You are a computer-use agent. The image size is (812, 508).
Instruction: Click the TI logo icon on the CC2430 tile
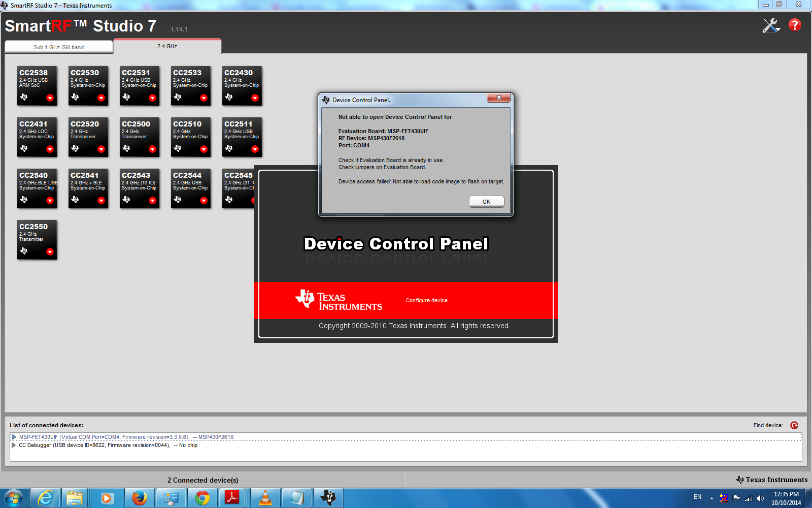coord(229,97)
